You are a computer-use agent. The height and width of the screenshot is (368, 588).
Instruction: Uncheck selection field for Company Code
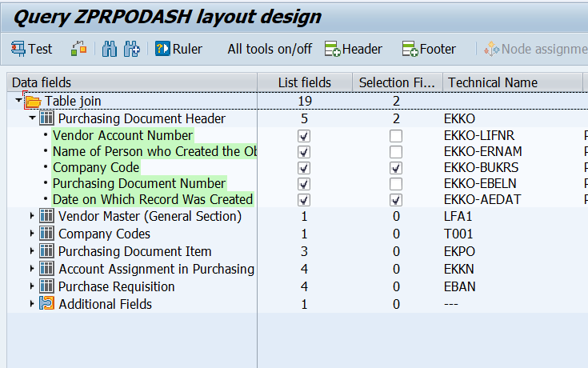click(396, 168)
